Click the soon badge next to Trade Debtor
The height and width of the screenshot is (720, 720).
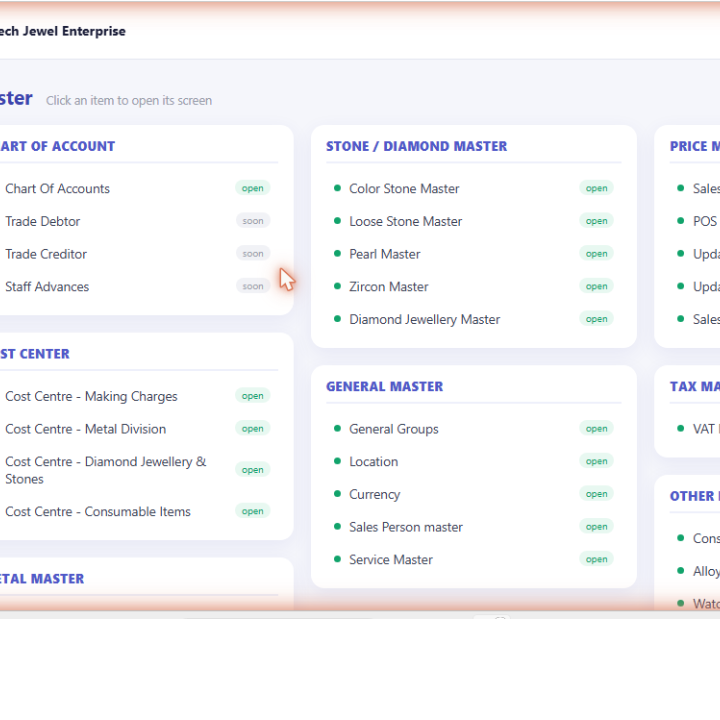[253, 221]
